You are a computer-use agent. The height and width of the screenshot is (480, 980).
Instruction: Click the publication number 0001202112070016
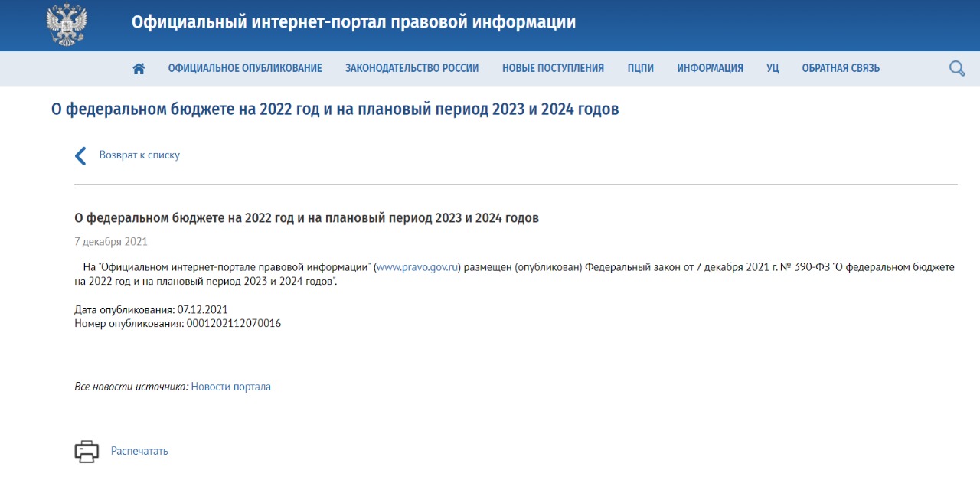coord(234,324)
